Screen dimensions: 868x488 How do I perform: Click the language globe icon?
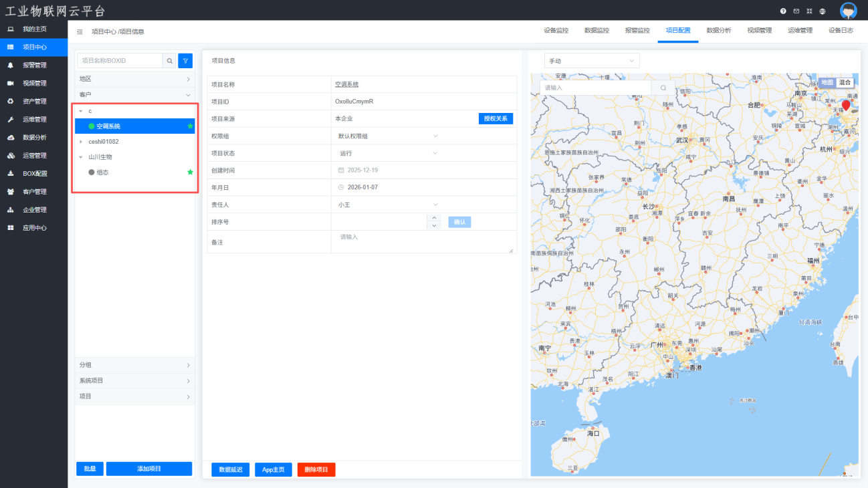click(x=822, y=11)
